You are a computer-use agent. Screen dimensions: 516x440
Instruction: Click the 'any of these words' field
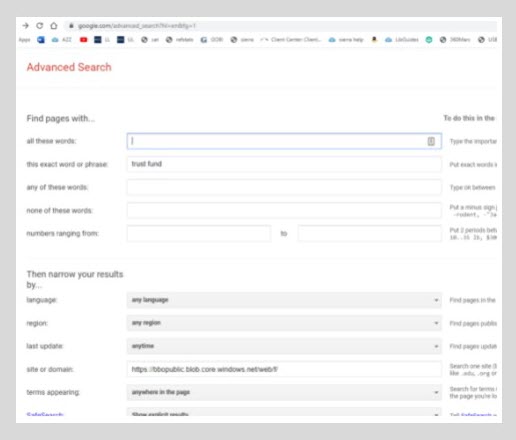(x=284, y=187)
